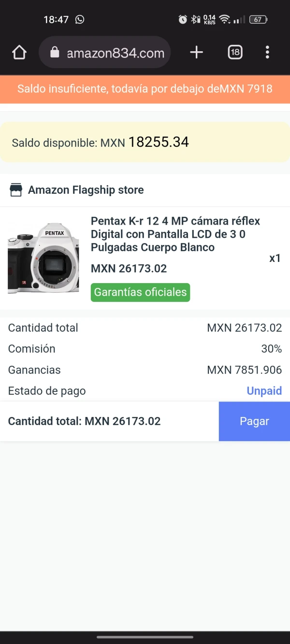Tap the Saldo disponible balance box
Viewport: 290px width, 644px height.
tap(145, 142)
